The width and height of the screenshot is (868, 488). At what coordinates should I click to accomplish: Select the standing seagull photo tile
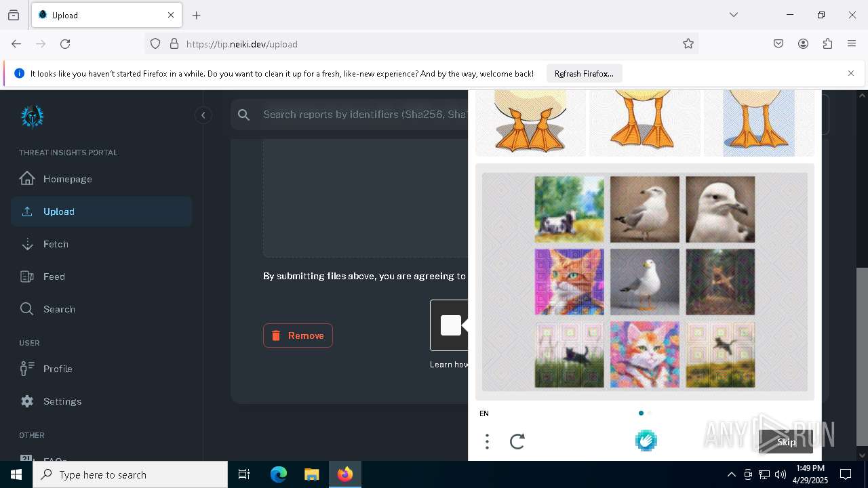coord(644,209)
